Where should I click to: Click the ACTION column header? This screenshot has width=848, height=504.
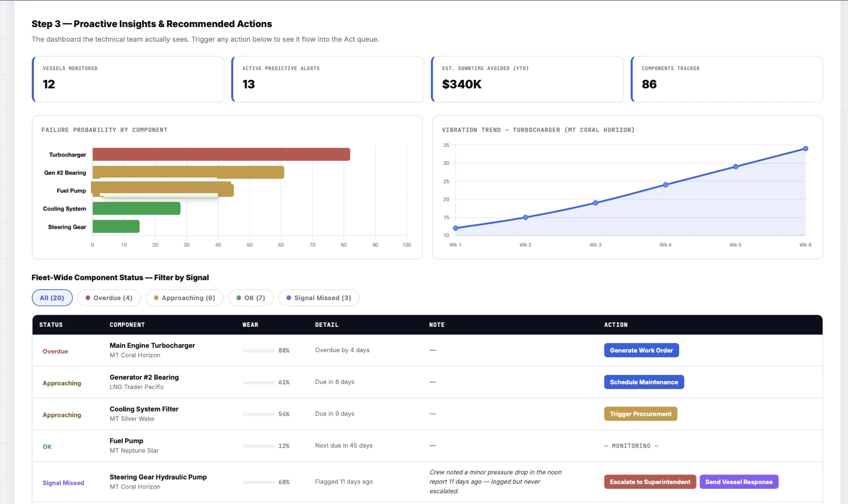(616, 325)
